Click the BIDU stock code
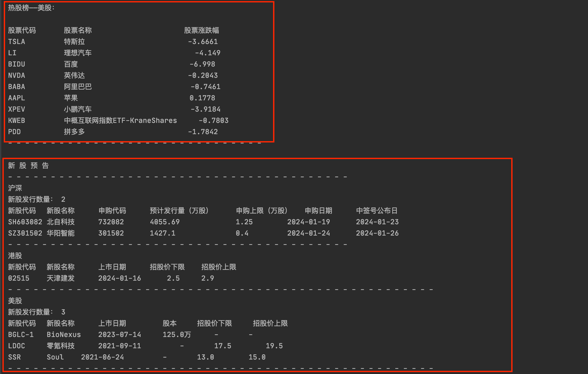588x374 pixels. pos(16,64)
